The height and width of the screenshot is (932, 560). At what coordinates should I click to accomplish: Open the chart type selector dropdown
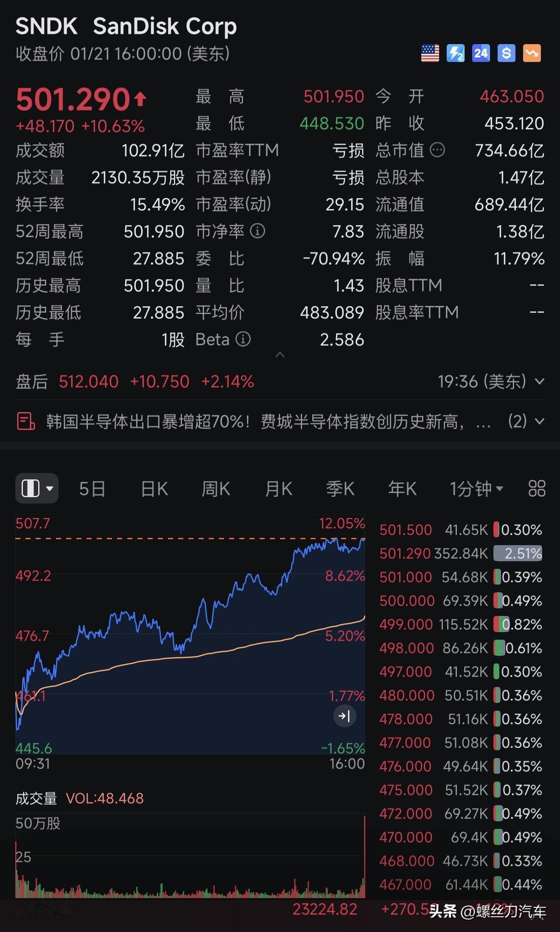point(37,488)
